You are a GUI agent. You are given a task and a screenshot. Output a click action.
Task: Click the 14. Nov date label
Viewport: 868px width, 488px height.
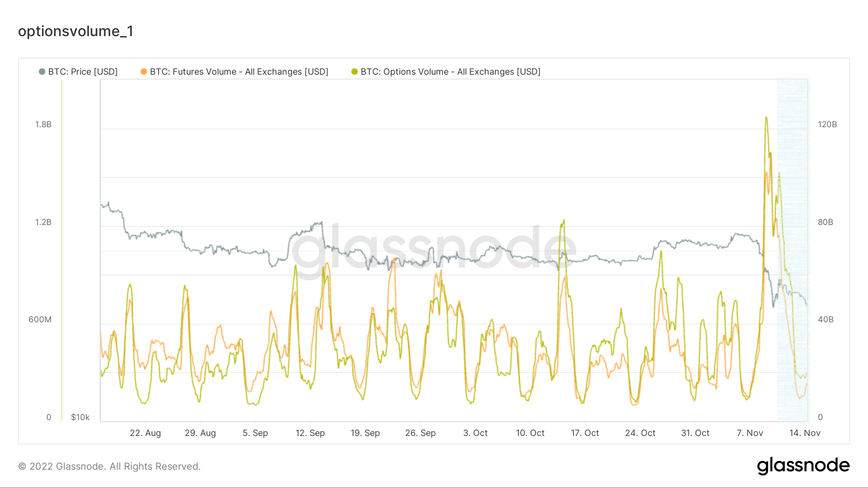click(804, 433)
